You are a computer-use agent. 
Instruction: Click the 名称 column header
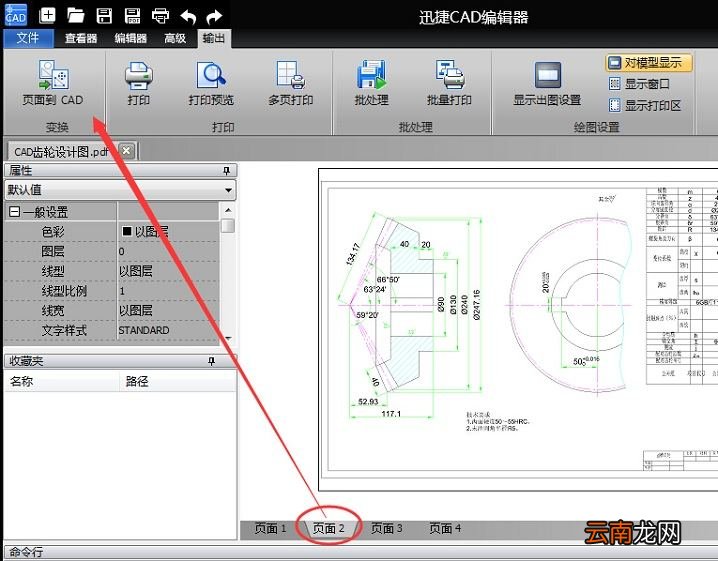coord(61,381)
